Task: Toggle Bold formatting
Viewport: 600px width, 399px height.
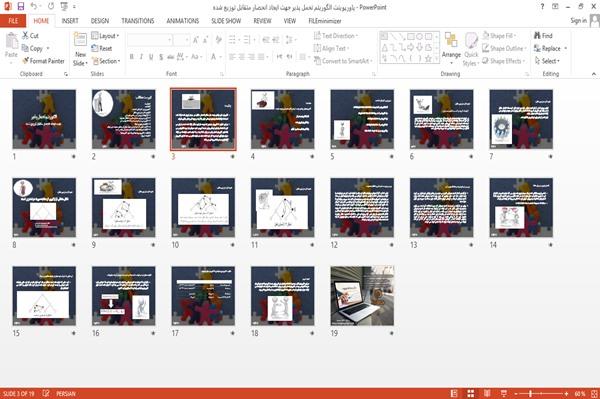Action: point(132,57)
